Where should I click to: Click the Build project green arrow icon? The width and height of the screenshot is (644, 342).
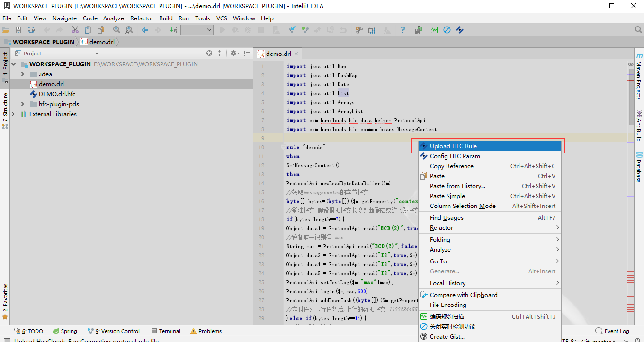pyautogui.click(x=173, y=30)
